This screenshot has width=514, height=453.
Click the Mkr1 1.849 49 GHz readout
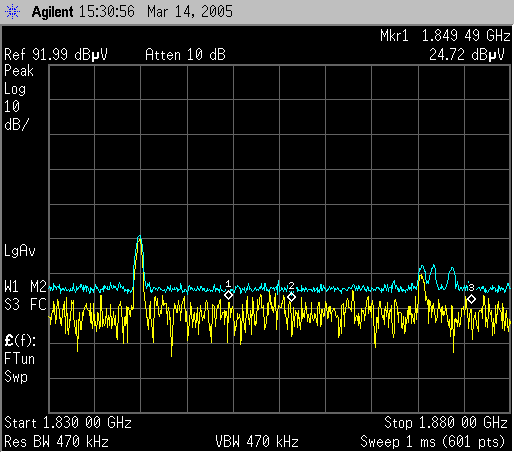click(445, 36)
